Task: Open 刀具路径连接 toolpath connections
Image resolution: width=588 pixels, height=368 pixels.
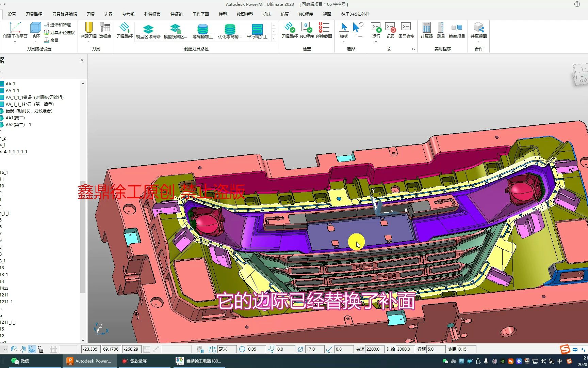Action: [60, 32]
